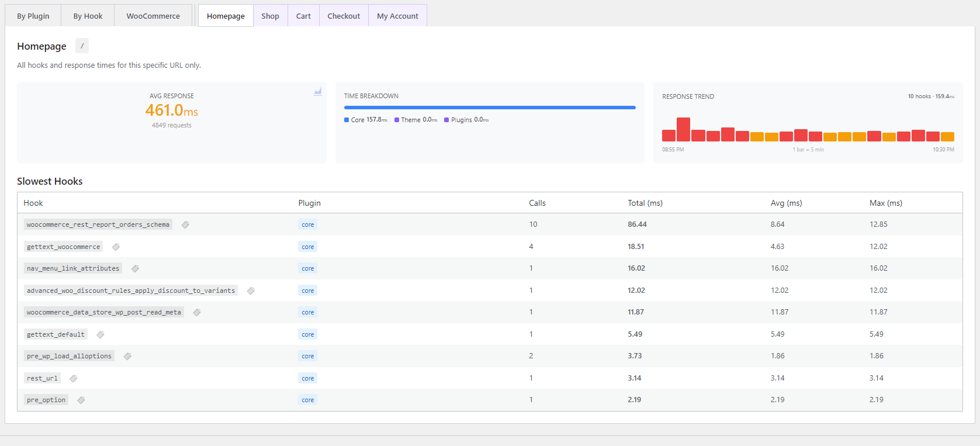Click the Calls column header
This screenshot has width=980, height=446.
coord(537,203)
